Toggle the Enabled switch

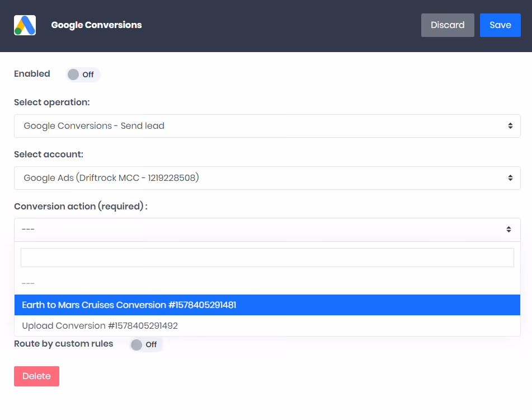(82, 74)
